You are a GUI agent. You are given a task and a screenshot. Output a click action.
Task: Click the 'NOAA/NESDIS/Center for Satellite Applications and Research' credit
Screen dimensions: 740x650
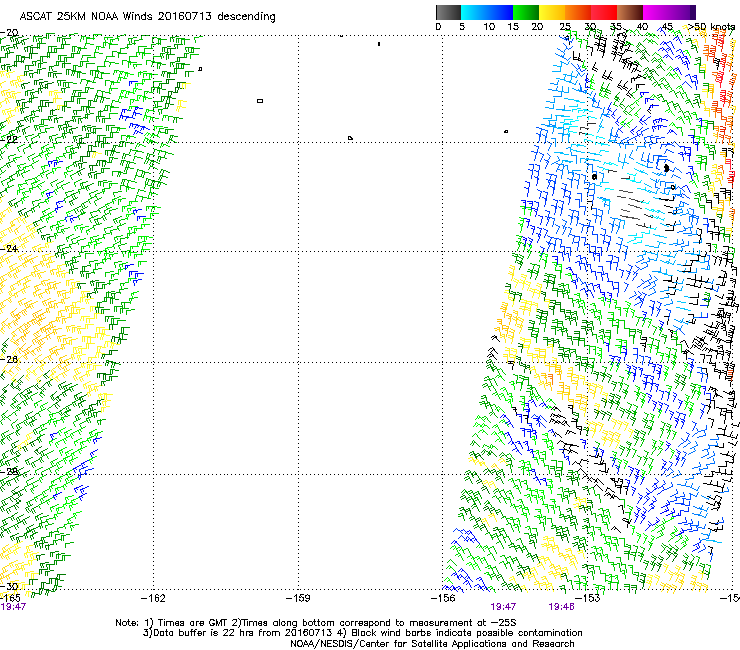tap(432, 644)
